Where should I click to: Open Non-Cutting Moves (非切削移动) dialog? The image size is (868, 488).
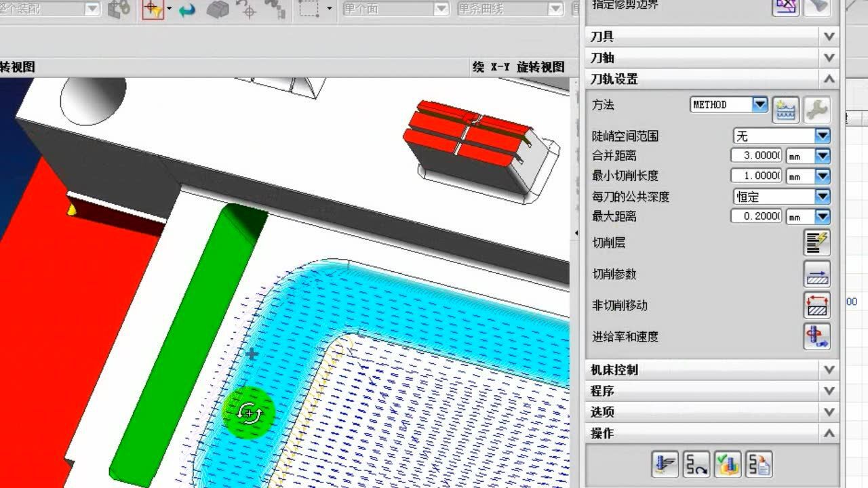(816, 306)
